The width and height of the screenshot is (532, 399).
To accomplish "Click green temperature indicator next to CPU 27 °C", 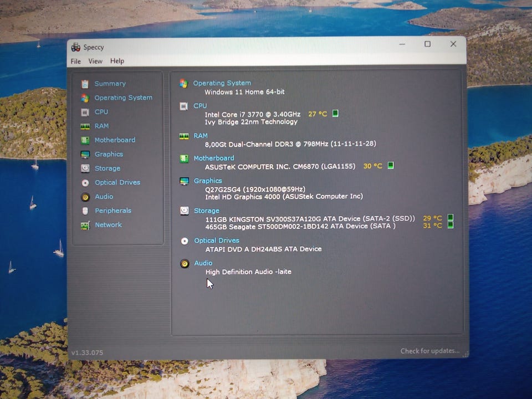I will (335, 113).
